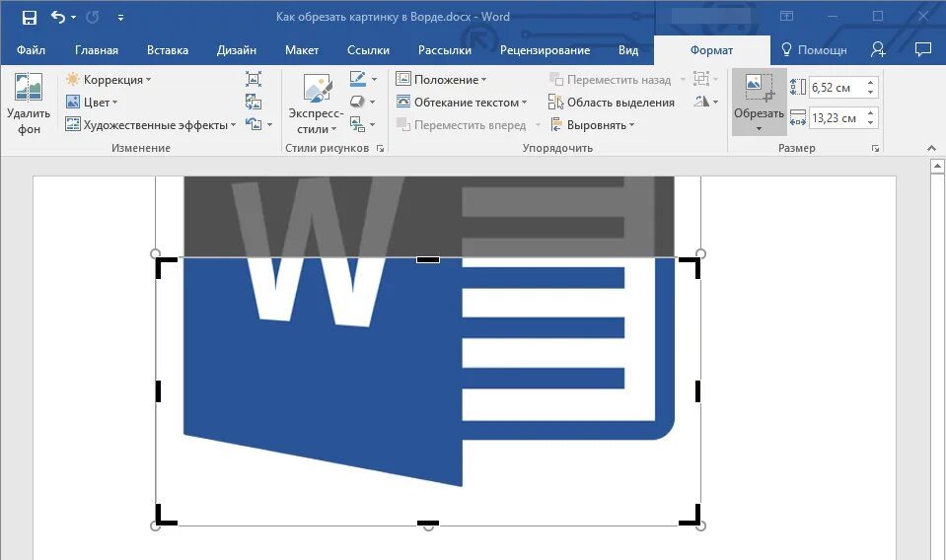
Task: Switch to the Вид tab
Action: point(628,50)
